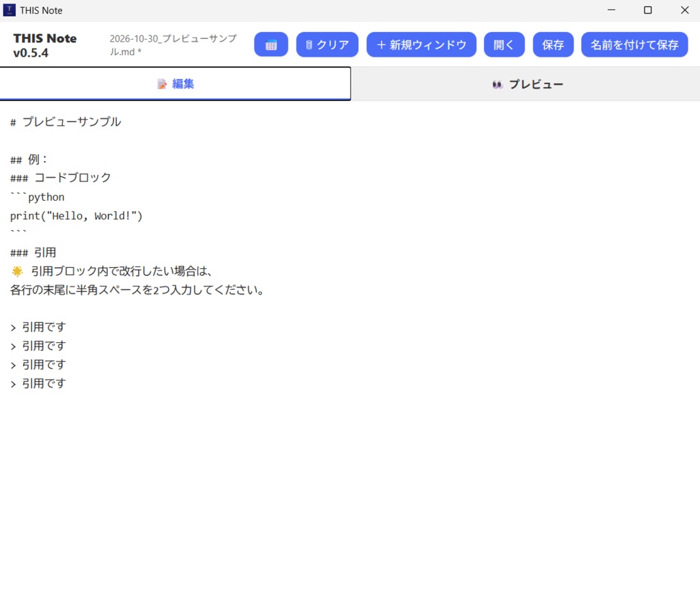
Task: Click the first '> 引用です' line
Action: (x=38, y=327)
